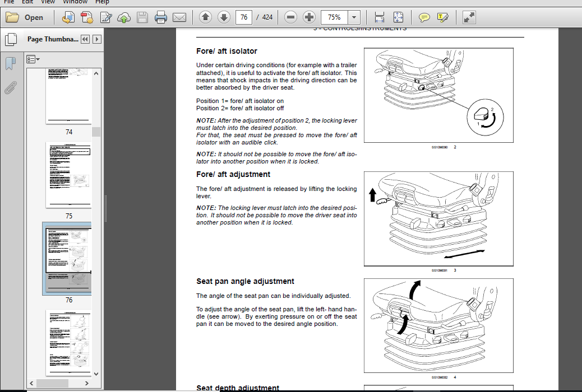582x392 pixels.
Task: Click thumbnail panel scroll right arrow
Action: pyautogui.click(x=87, y=383)
